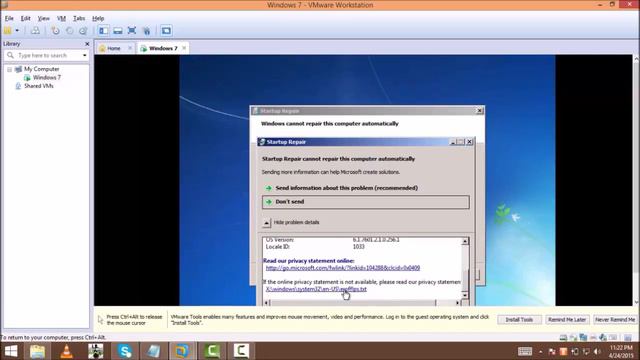Click the details box horizontal scrollbar thumb
The width and height of the screenshot is (640, 360).
coord(353,303)
